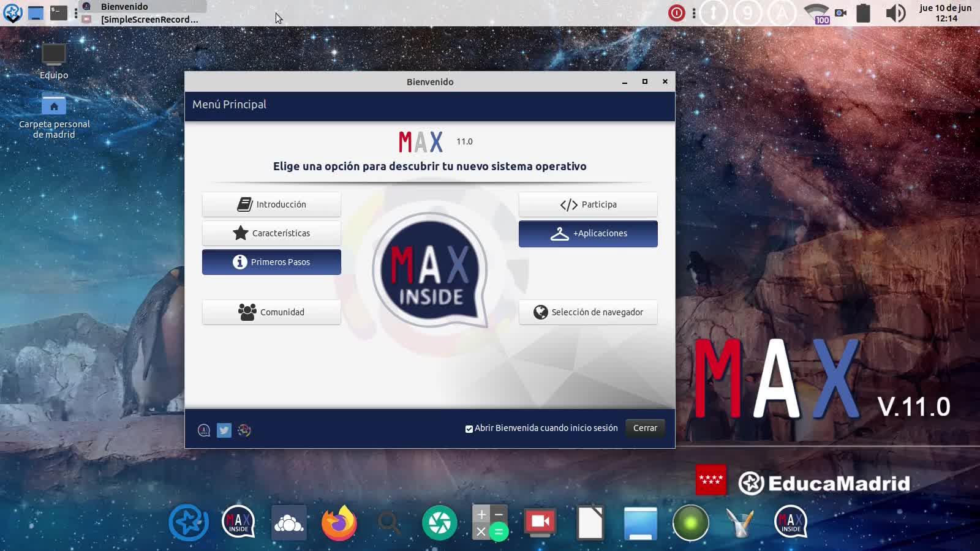Maximize the Bienvenido window
Viewport: 980px width, 551px height.
coord(645,82)
